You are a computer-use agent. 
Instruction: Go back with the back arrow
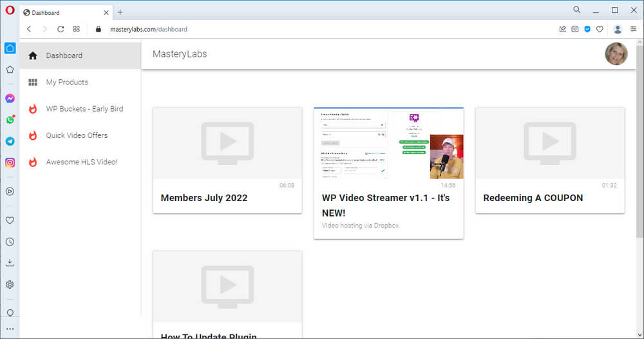pos(29,29)
